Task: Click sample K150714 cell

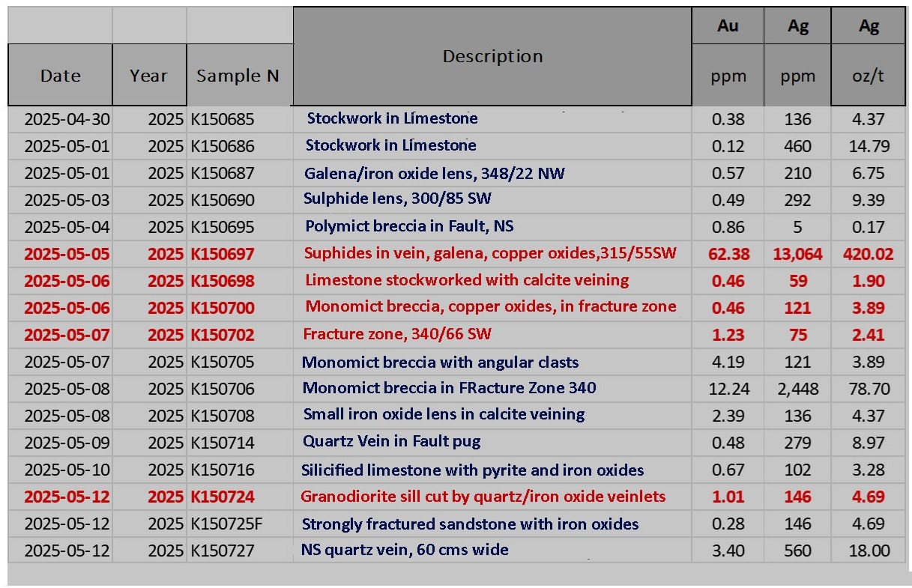Action: [x=223, y=443]
